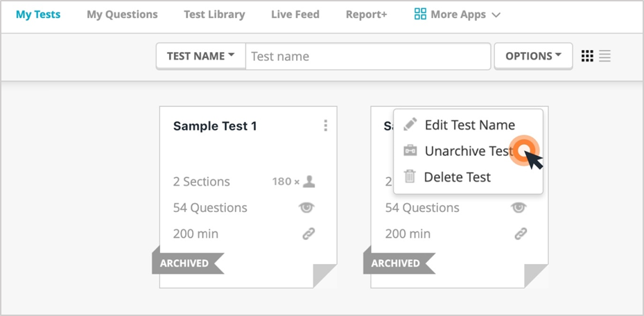Choose Edit Test Name in the menu

468,125
